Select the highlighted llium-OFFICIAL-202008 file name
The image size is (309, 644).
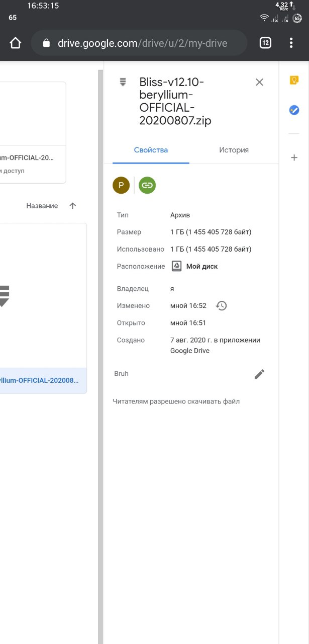coord(39,380)
